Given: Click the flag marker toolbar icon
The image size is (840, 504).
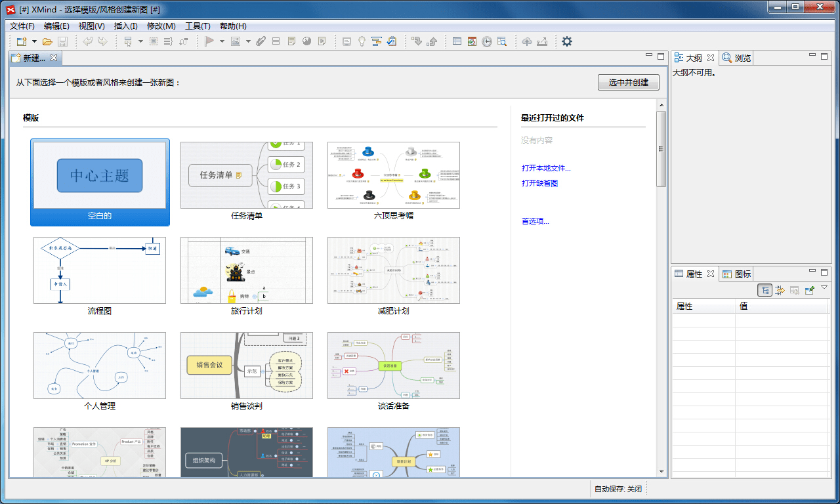Looking at the screenshot, I should [x=209, y=41].
